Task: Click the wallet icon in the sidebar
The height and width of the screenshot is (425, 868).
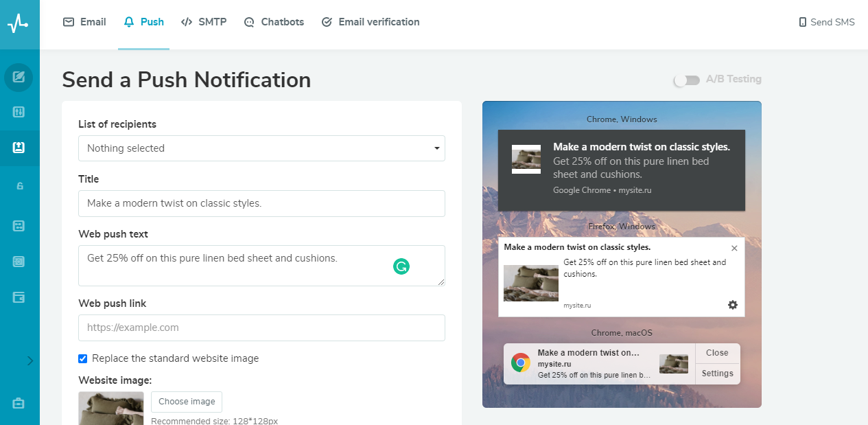Action: click(19, 297)
